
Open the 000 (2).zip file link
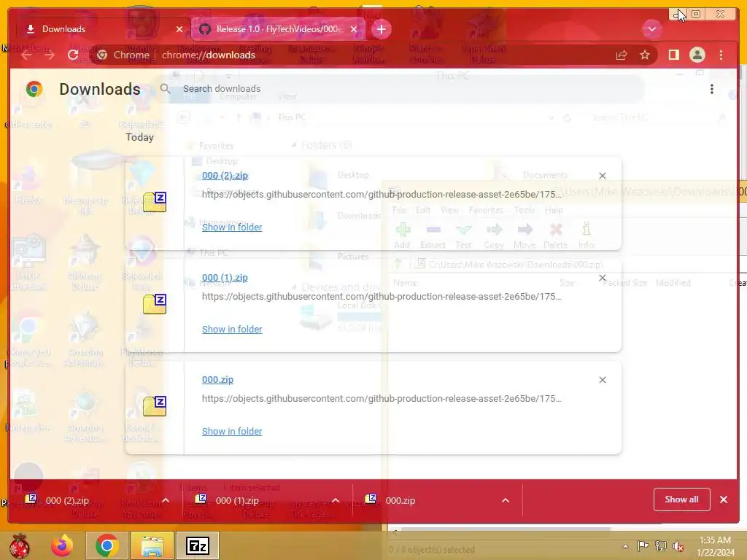coord(225,175)
